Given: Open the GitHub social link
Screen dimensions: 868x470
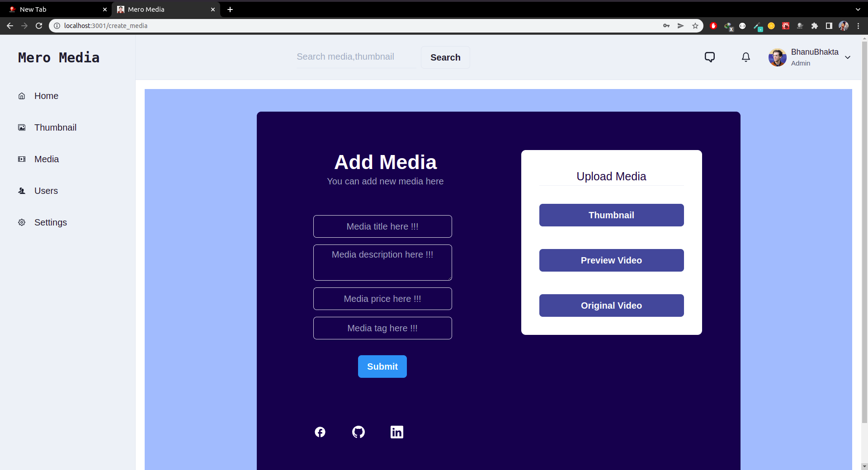Looking at the screenshot, I should click(359, 432).
